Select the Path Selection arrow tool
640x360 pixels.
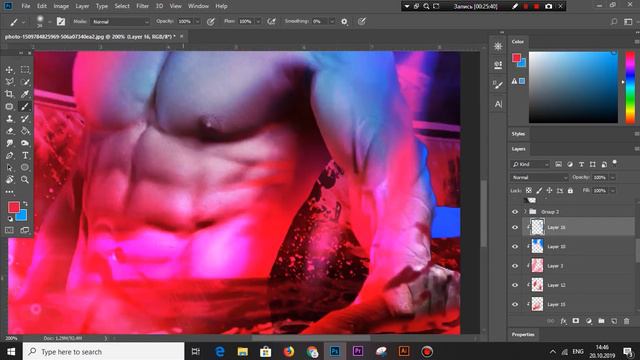(9, 168)
